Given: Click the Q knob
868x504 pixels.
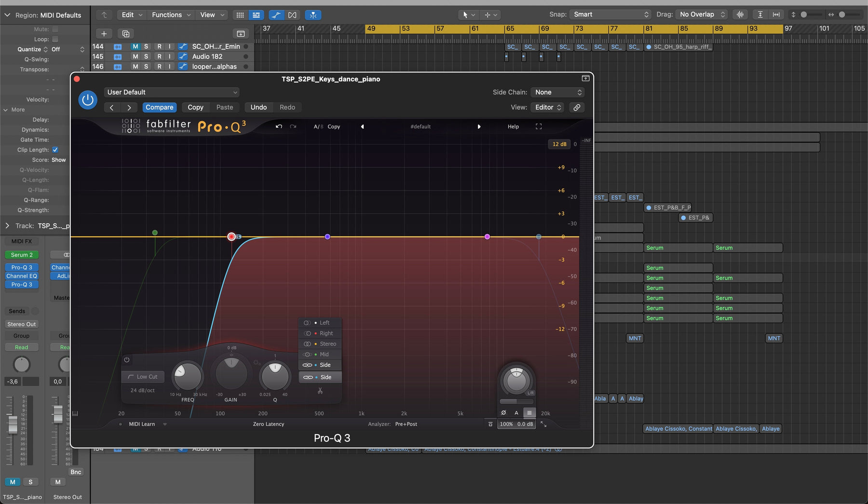Looking at the screenshot, I should pos(275,377).
